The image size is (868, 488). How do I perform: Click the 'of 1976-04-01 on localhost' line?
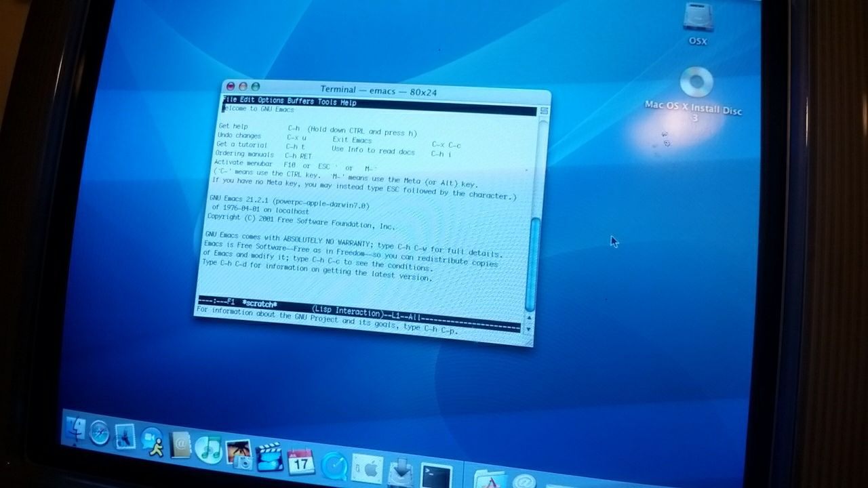(x=260, y=210)
